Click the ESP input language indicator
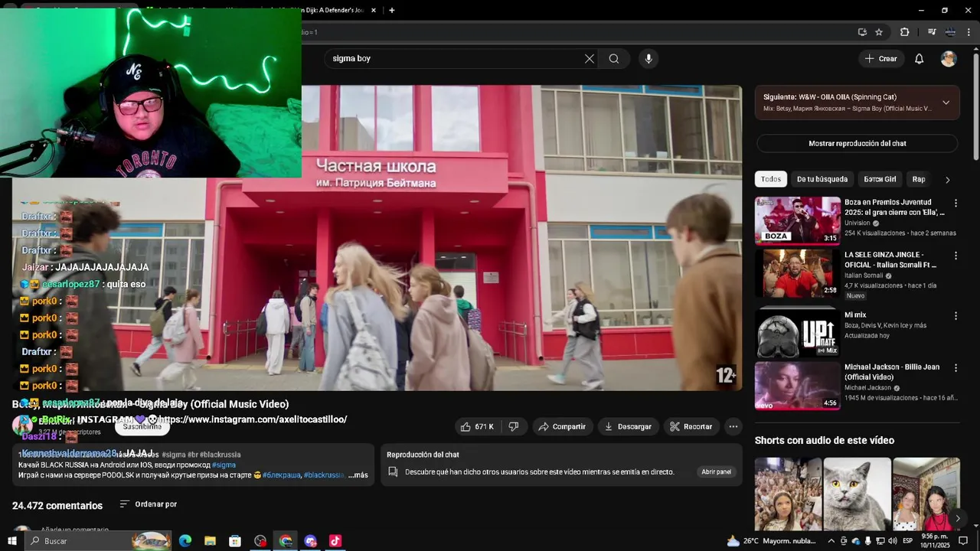The width and height of the screenshot is (980, 551). click(907, 541)
